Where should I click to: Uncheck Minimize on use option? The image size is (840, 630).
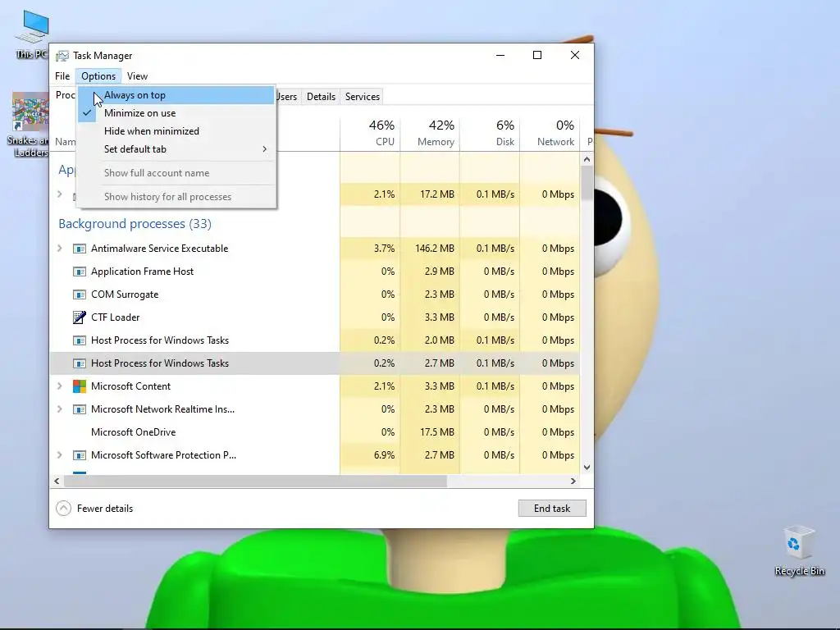pyautogui.click(x=177, y=113)
